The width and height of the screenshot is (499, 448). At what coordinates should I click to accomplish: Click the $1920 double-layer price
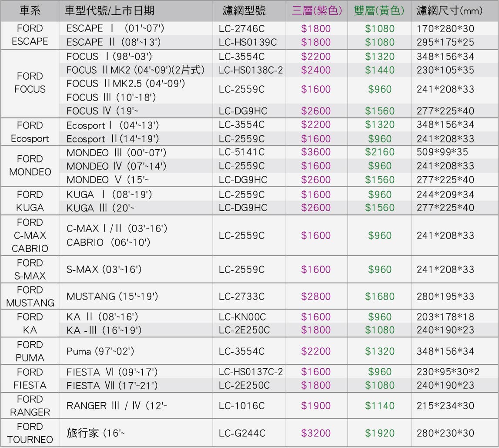pyautogui.click(x=380, y=433)
